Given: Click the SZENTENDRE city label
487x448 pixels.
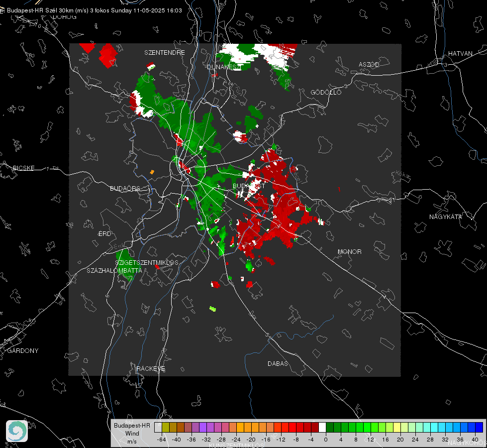Looking at the screenshot, I should [165, 53].
